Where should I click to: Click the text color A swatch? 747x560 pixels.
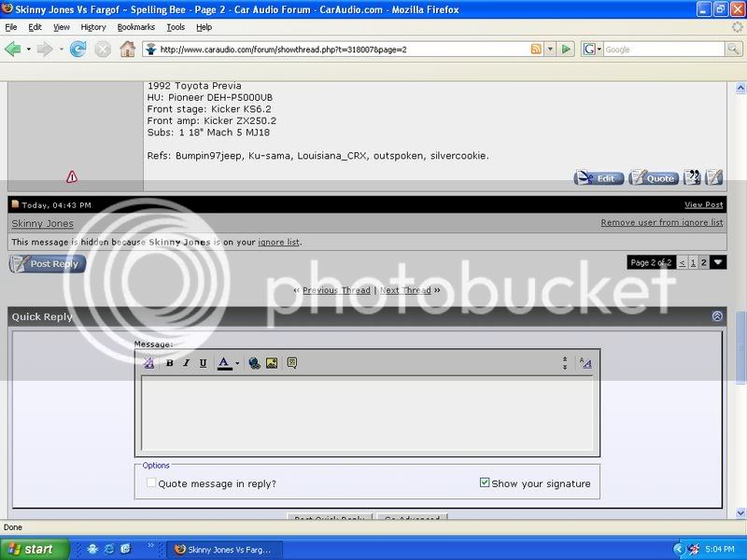224,363
